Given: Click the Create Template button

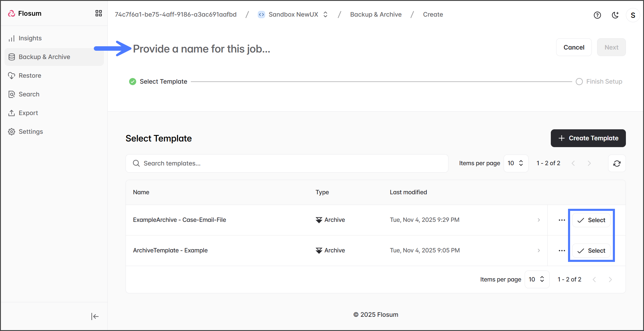Looking at the screenshot, I should pyautogui.click(x=588, y=138).
